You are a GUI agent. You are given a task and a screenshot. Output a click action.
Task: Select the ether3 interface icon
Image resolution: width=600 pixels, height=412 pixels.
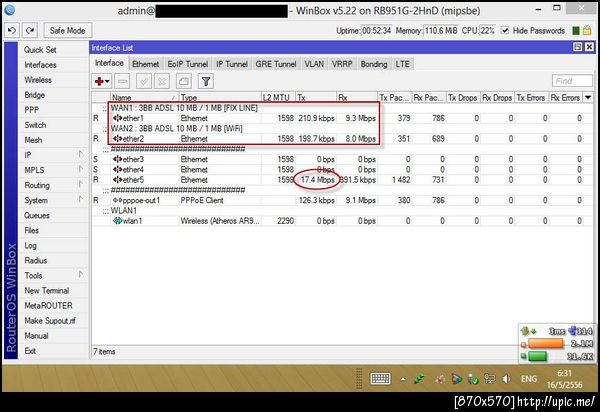(117, 159)
